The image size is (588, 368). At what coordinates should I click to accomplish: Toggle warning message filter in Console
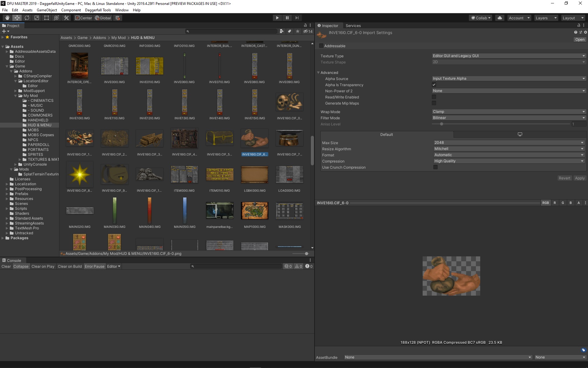pos(299,266)
